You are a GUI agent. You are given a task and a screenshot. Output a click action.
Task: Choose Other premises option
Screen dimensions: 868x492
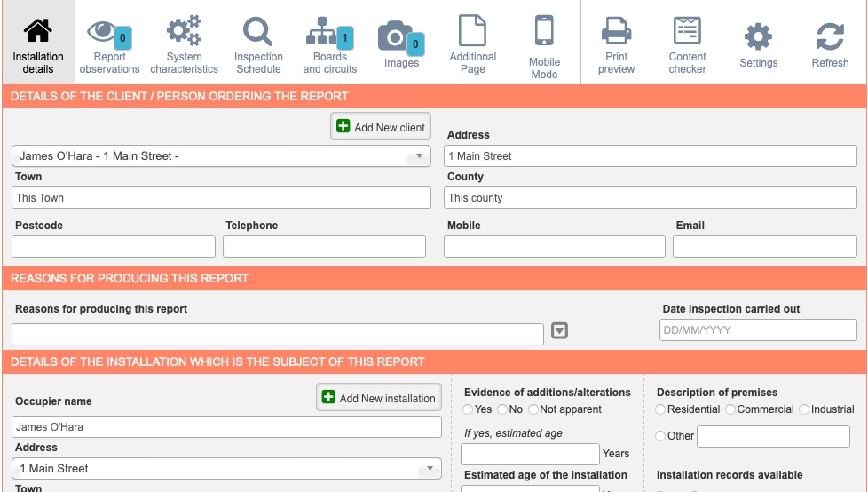(659, 436)
